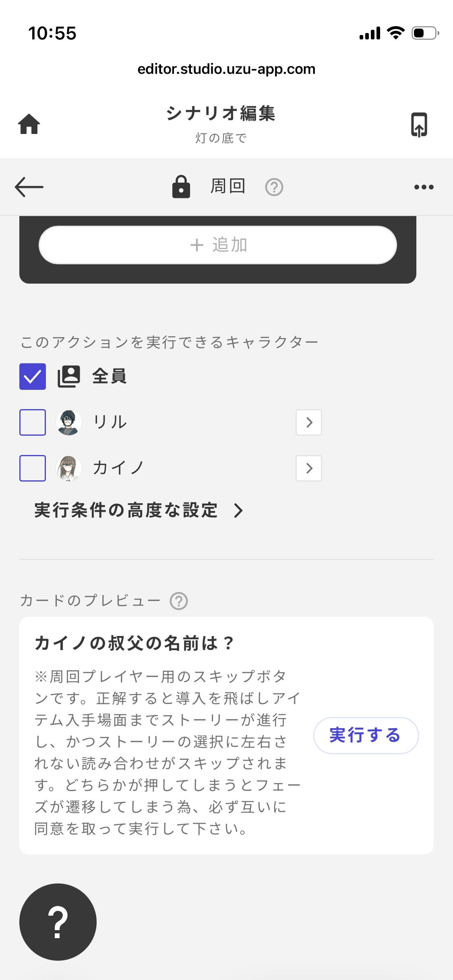Open the floating help button at bottom
453x980 pixels.
58,922
